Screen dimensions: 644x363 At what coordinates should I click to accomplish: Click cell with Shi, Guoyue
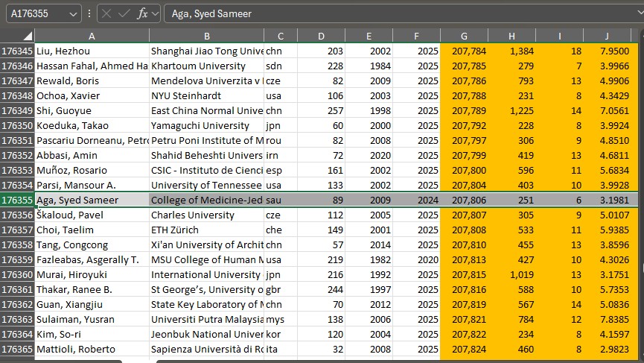(x=92, y=110)
